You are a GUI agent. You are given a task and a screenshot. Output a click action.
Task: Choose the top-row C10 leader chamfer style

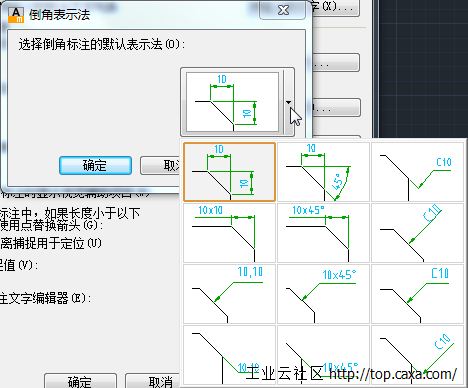417,172
